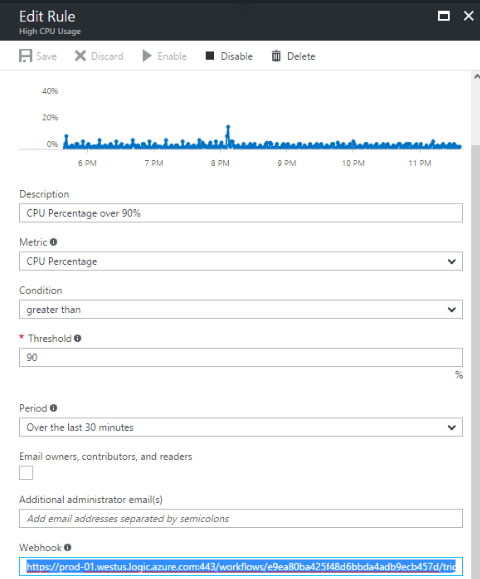Viewport: 480px width, 579px height.
Task: Click into the Description text field
Action: (241, 213)
